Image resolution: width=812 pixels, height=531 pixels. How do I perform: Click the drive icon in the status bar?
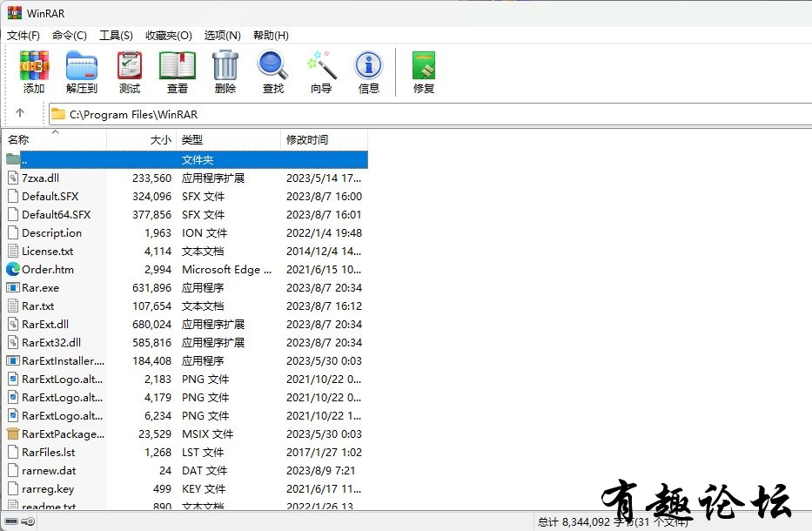pos(11,521)
